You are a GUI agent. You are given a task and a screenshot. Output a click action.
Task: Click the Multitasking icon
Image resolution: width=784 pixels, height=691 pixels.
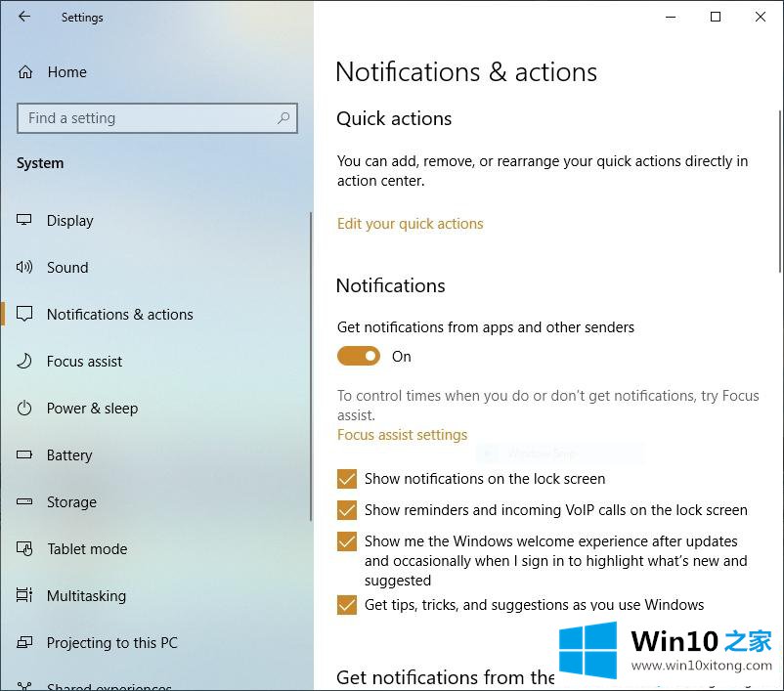point(24,595)
